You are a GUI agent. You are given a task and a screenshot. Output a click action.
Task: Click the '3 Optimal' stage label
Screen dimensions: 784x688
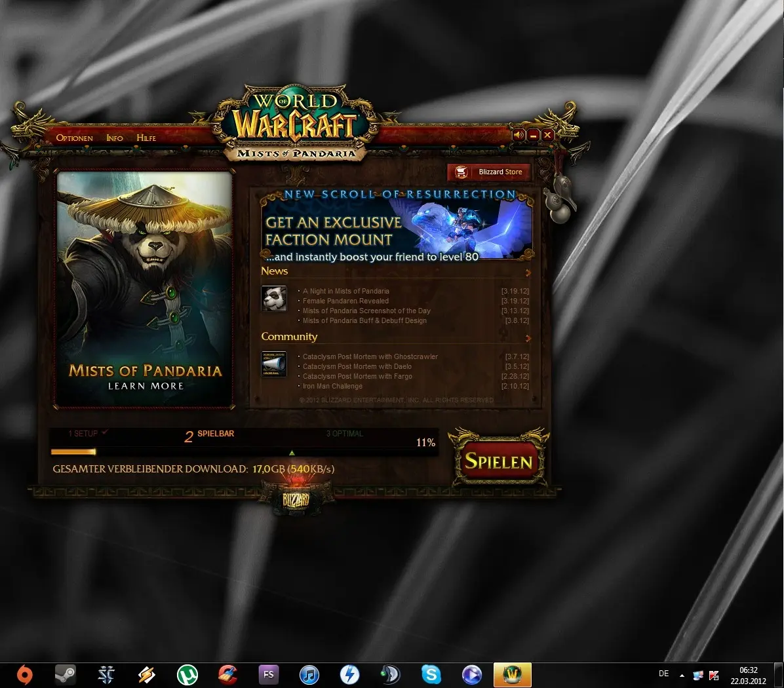[x=345, y=434]
